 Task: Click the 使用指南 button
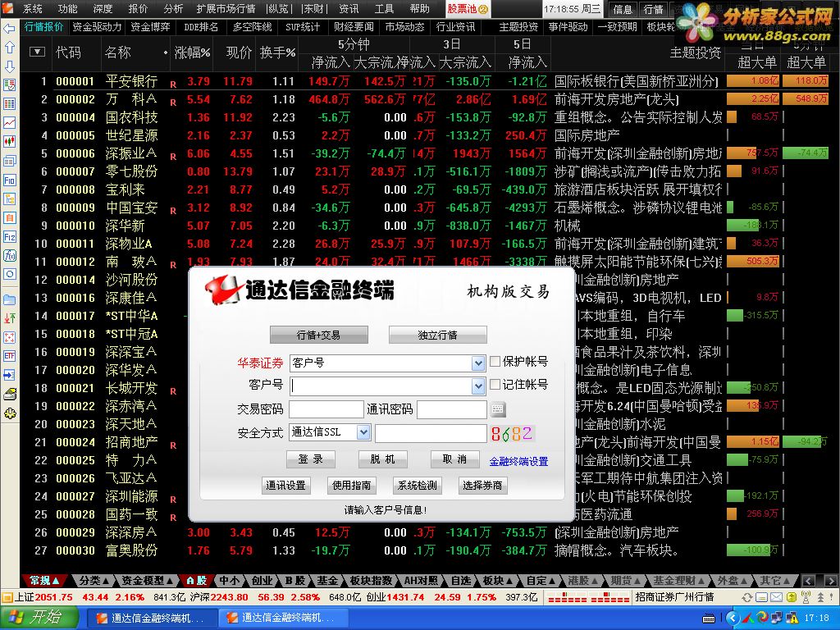[351, 486]
